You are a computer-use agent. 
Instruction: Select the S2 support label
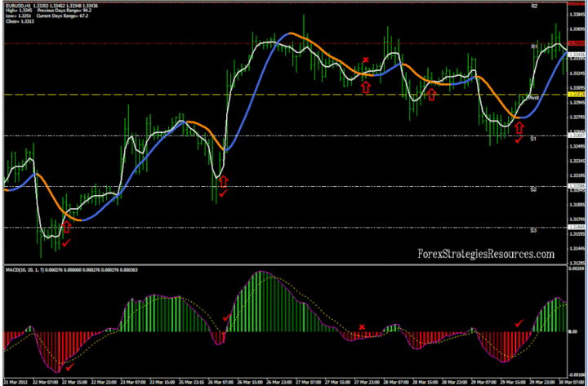click(x=533, y=189)
